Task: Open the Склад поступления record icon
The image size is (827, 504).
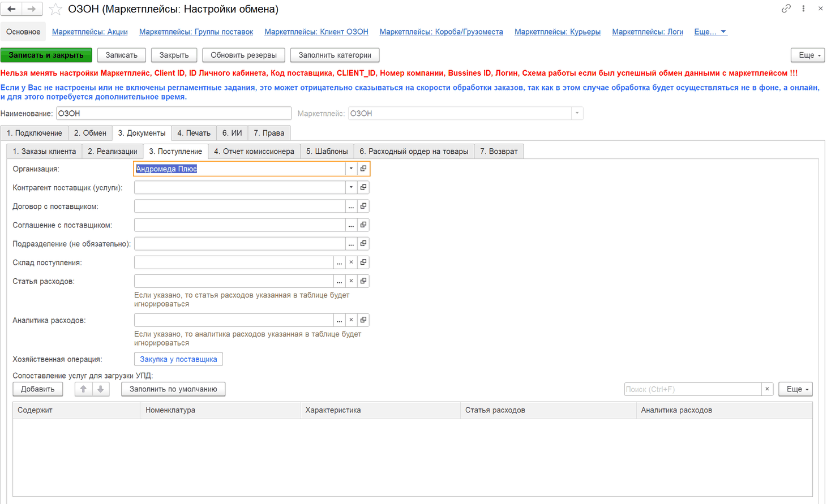Action: coord(363,262)
